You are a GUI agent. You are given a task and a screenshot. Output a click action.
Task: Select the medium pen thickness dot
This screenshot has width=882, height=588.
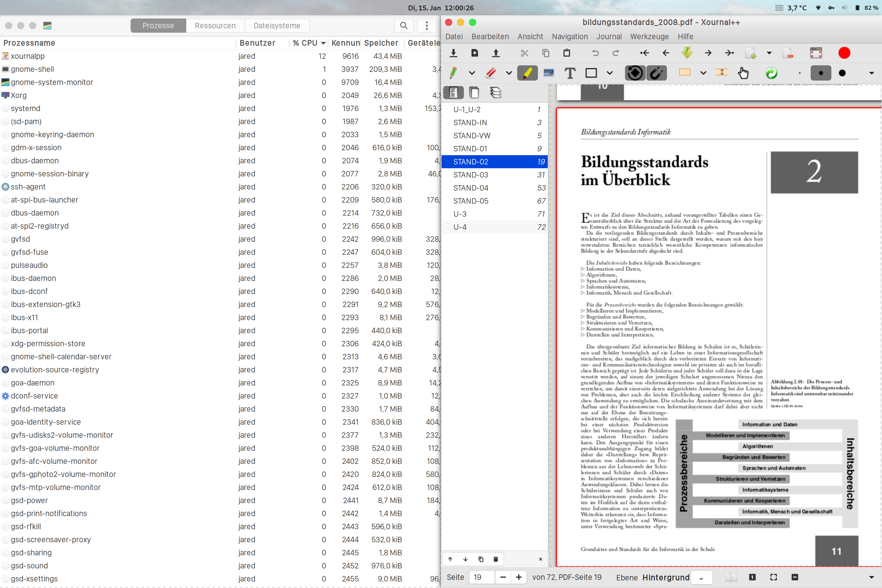click(820, 73)
